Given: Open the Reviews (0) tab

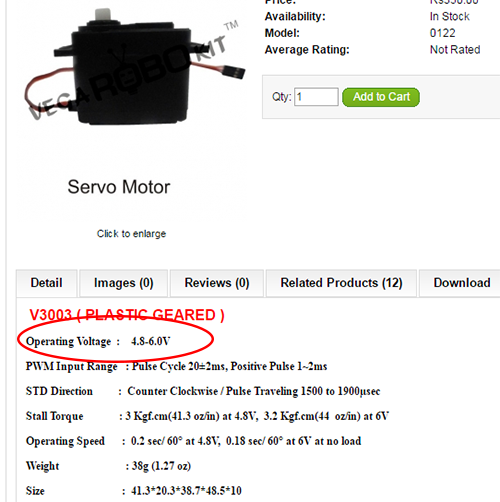Looking at the screenshot, I should point(217,283).
